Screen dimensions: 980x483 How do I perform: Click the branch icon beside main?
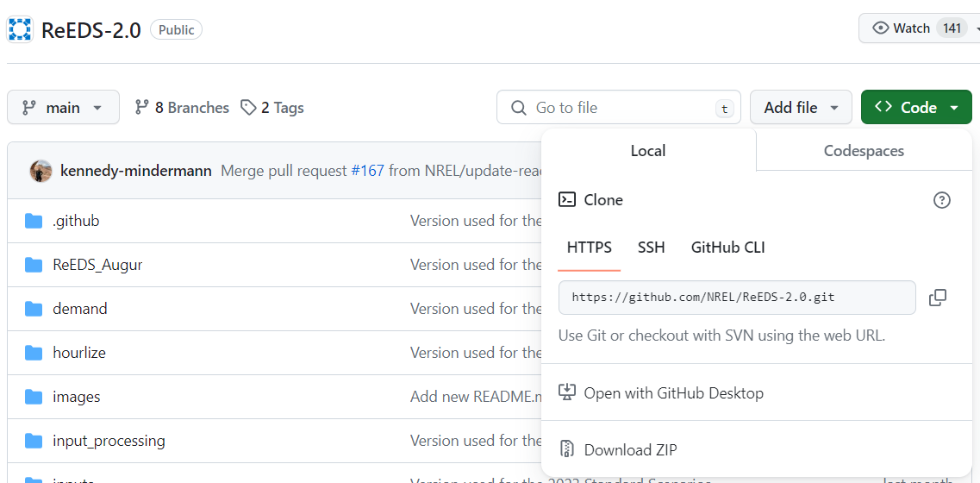[28, 108]
